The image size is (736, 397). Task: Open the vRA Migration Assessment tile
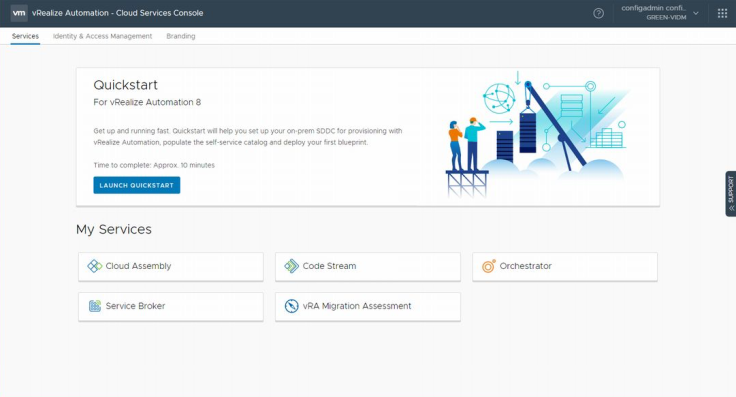click(368, 306)
